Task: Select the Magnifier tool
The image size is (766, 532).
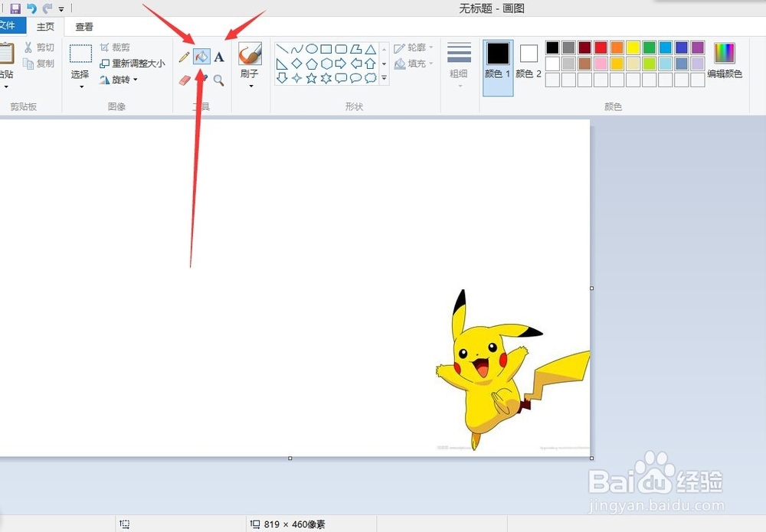Action: pos(219,80)
